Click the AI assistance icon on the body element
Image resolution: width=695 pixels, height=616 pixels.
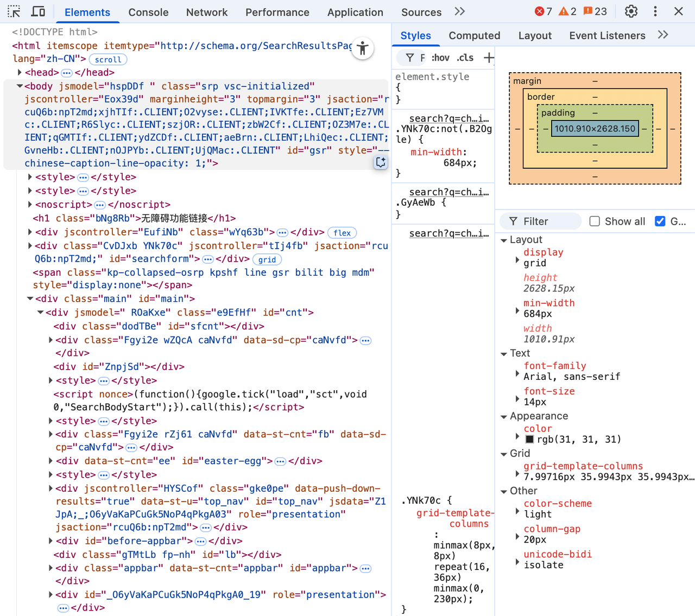click(x=381, y=162)
